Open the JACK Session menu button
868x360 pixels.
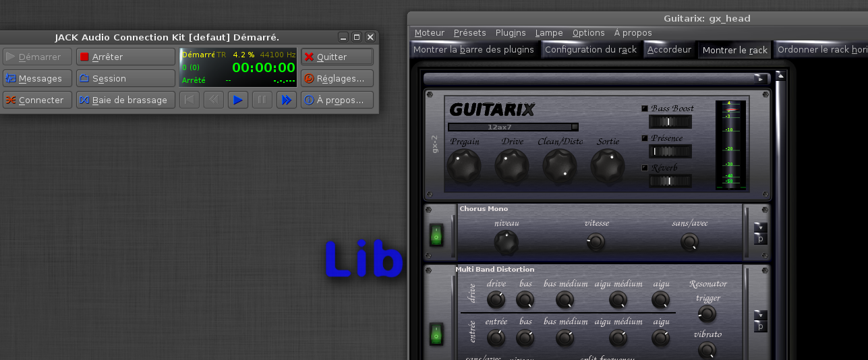tap(125, 78)
